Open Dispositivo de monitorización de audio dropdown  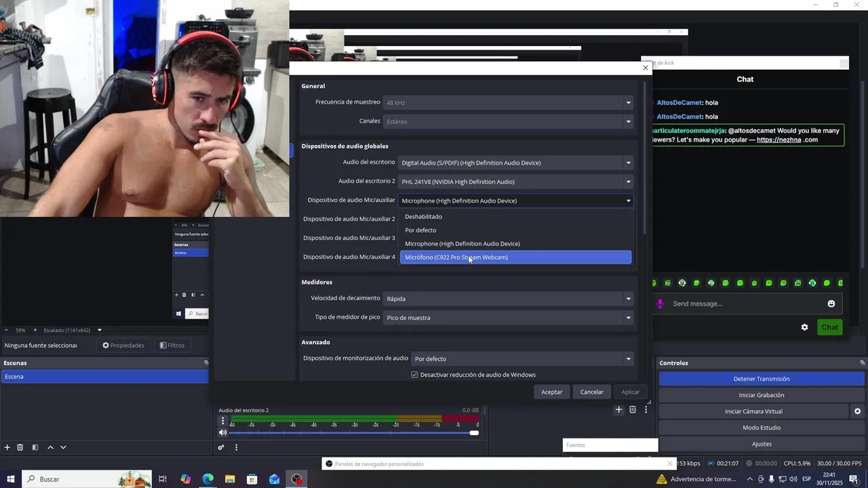[x=522, y=359]
